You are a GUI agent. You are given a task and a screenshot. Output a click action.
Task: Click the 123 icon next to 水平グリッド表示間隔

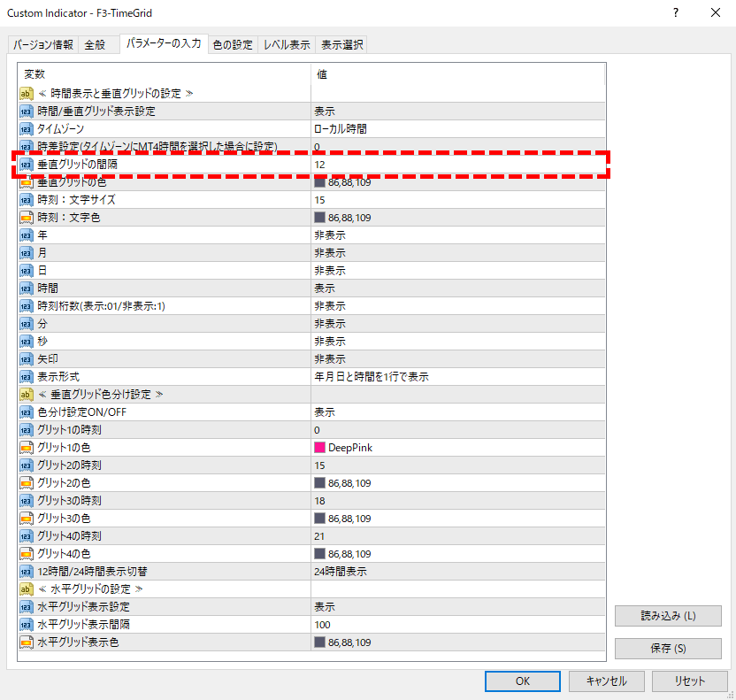(x=27, y=624)
